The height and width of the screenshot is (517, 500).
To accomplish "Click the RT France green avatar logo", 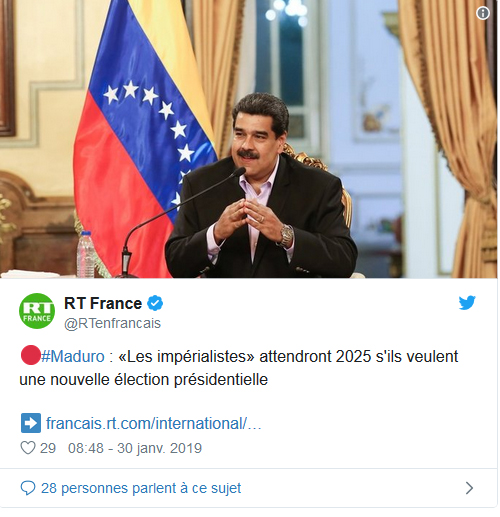I will tap(37, 311).
